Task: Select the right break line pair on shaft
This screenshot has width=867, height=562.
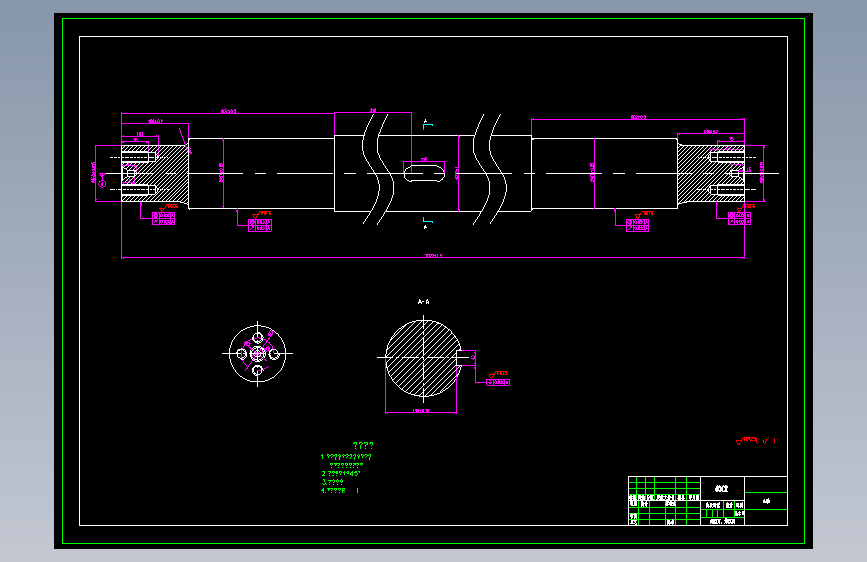Action: 490,169
